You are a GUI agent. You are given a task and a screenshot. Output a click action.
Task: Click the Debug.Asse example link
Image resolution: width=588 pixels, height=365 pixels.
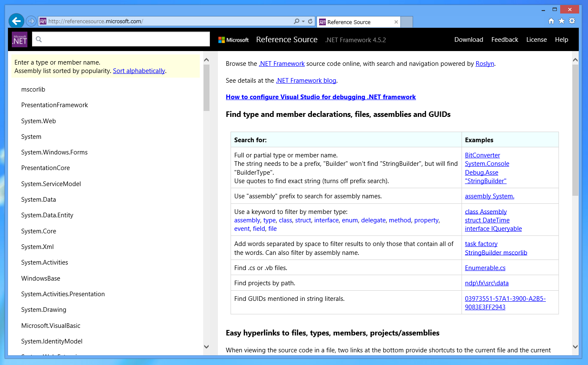[x=481, y=173]
